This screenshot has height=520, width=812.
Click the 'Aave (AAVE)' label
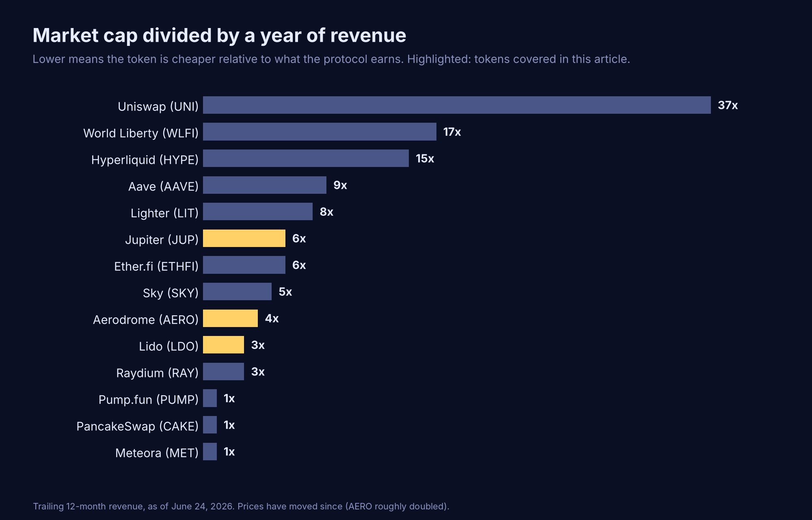(x=163, y=186)
